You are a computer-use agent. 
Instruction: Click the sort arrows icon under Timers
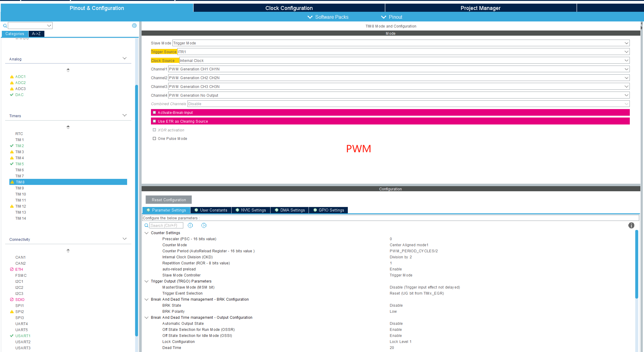[x=68, y=127]
